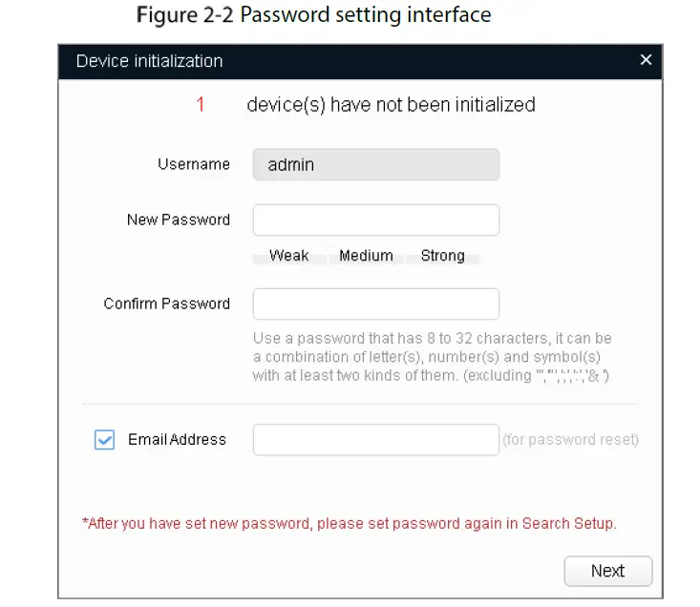Image resolution: width=700 pixels, height=607 pixels.
Task: Click the "have not been initialized" message
Action: tap(391, 105)
